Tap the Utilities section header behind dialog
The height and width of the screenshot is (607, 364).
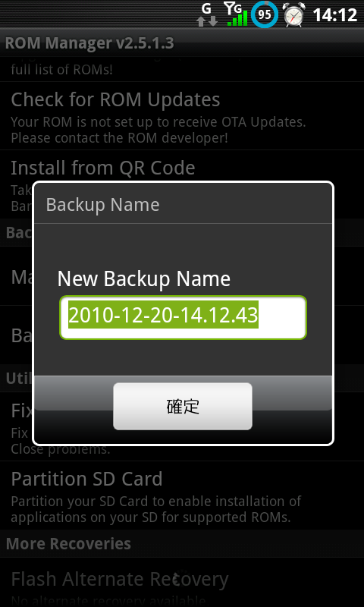click(17, 378)
